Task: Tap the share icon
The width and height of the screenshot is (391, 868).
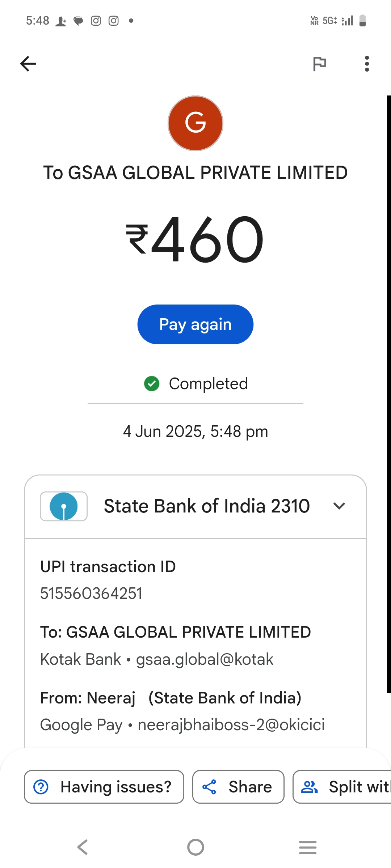Action: click(209, 787)
